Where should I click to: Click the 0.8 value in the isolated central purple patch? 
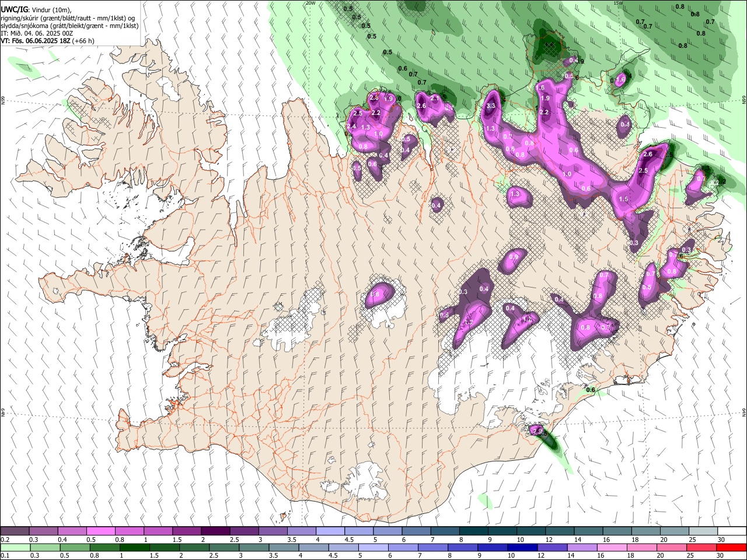[x=375, y=295]
